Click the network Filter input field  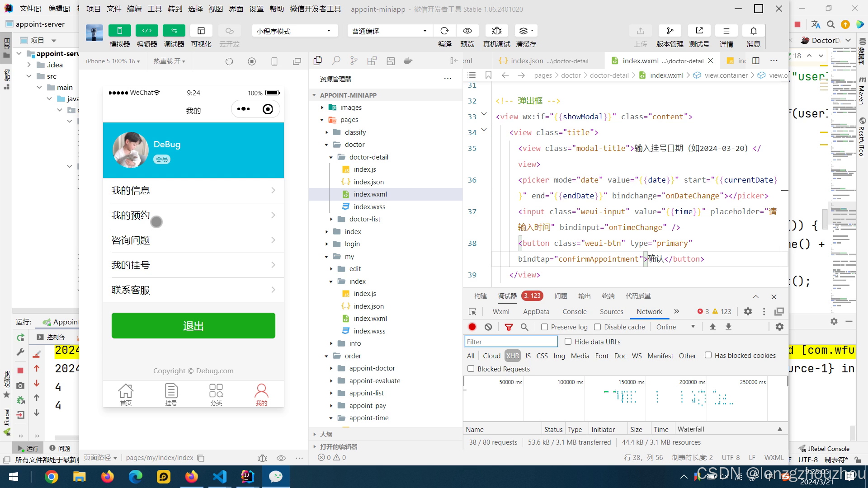pyautogui.click(x=511, y=342)
